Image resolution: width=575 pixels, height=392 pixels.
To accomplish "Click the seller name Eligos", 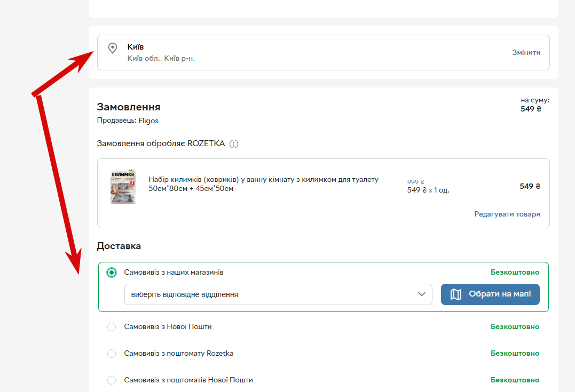I will coord(148,121).
